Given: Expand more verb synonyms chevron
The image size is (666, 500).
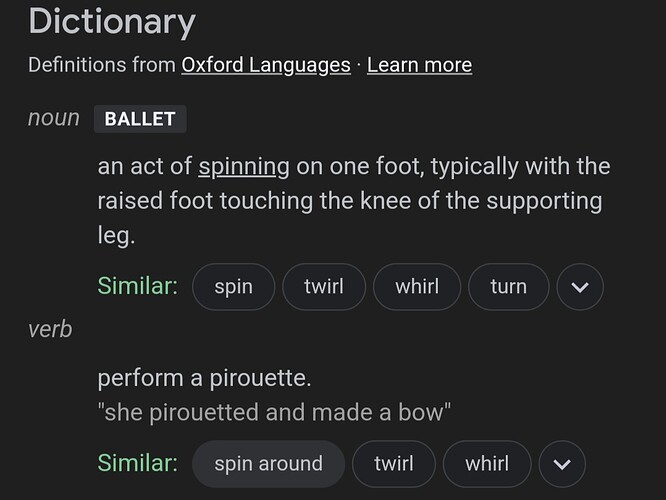Looking at the screenshot, I should point(562,464).
